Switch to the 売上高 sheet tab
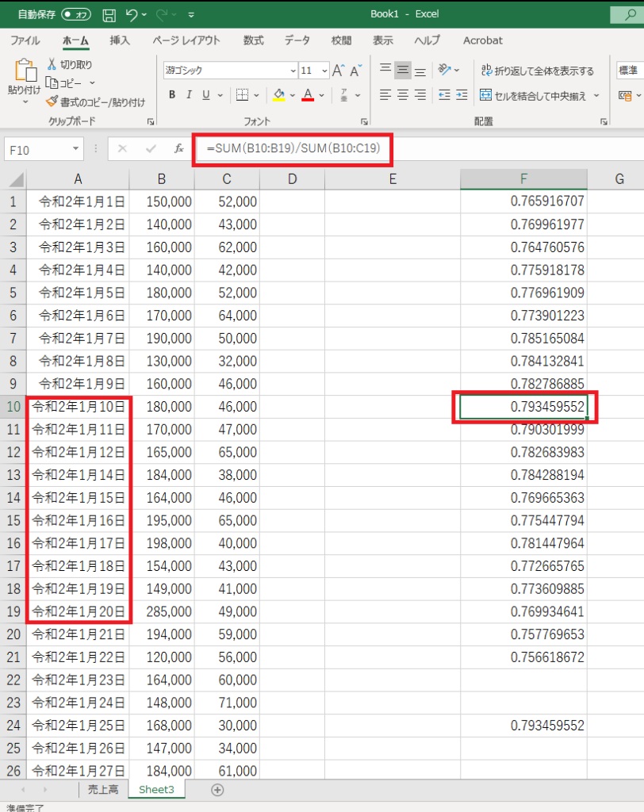 (103, 790)
